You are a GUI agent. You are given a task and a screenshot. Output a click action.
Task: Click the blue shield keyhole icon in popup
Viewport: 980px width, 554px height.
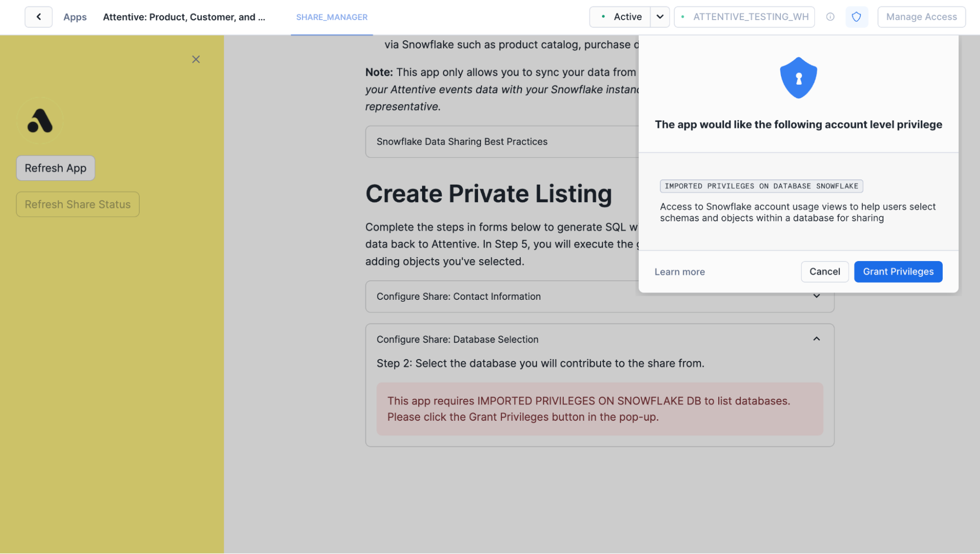(x=798, y=78)
